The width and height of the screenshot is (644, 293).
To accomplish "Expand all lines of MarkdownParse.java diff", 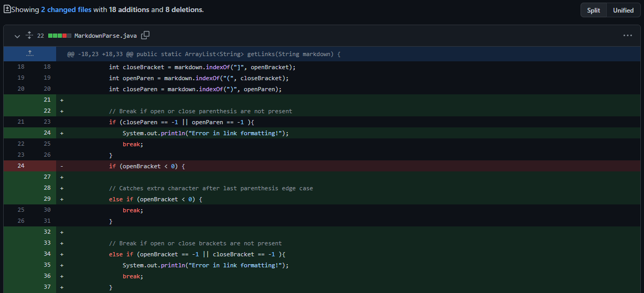I will [x=29, y=36].
